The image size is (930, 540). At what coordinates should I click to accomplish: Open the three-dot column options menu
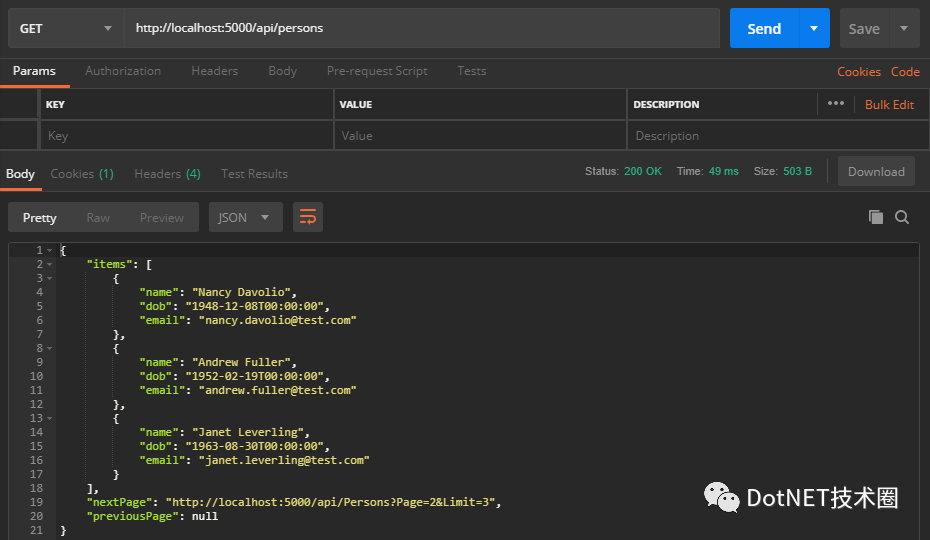(x=836, y=103)
